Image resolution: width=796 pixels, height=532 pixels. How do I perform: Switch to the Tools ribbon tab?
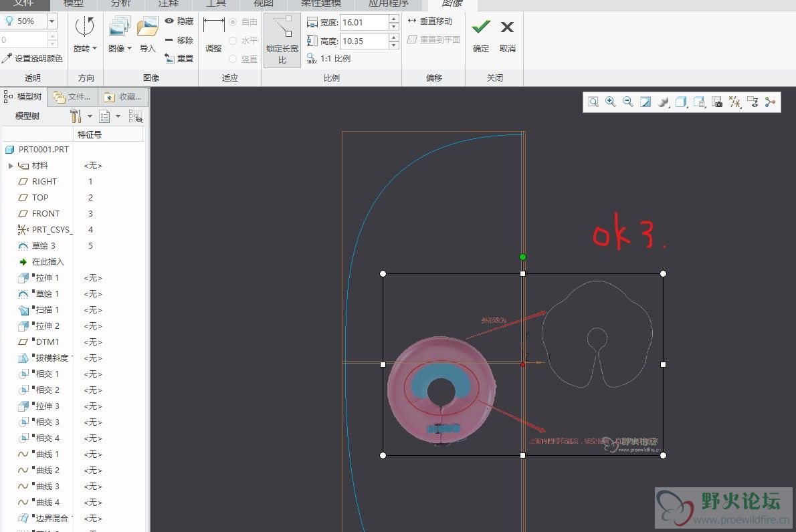(x=216, y=4)
